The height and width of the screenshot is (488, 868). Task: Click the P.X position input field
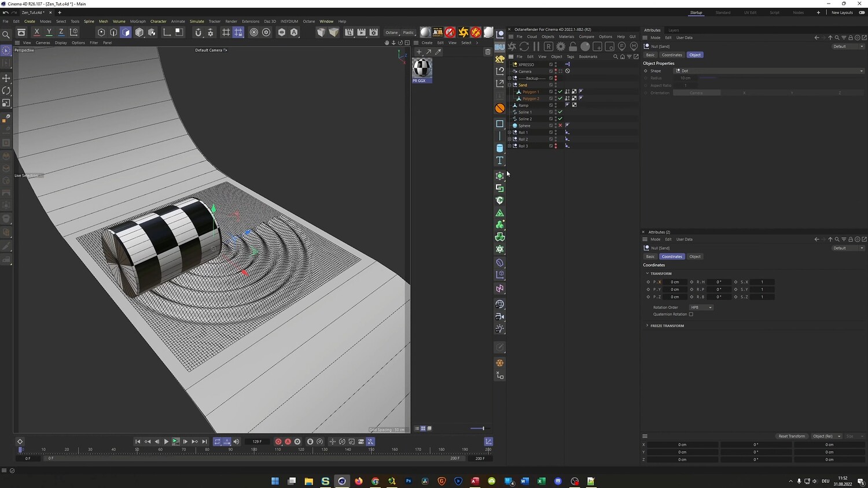coord(675,282)
